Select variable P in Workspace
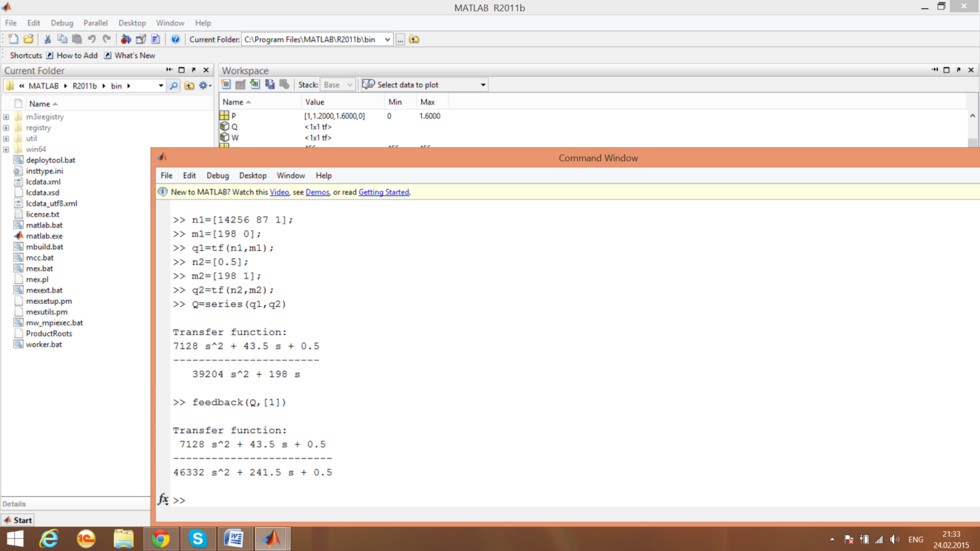The height and width of the screenshot is (551, 980). pos(233,116)
